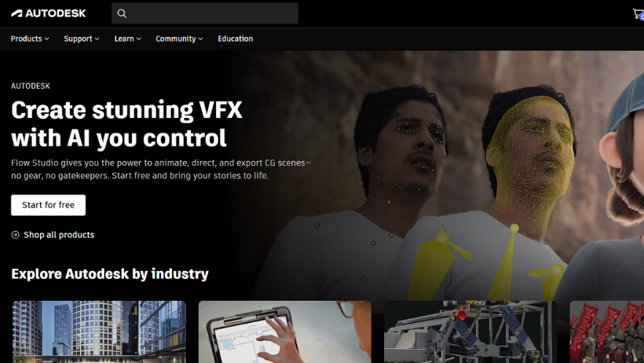Open the Community menu chevron

200,38
